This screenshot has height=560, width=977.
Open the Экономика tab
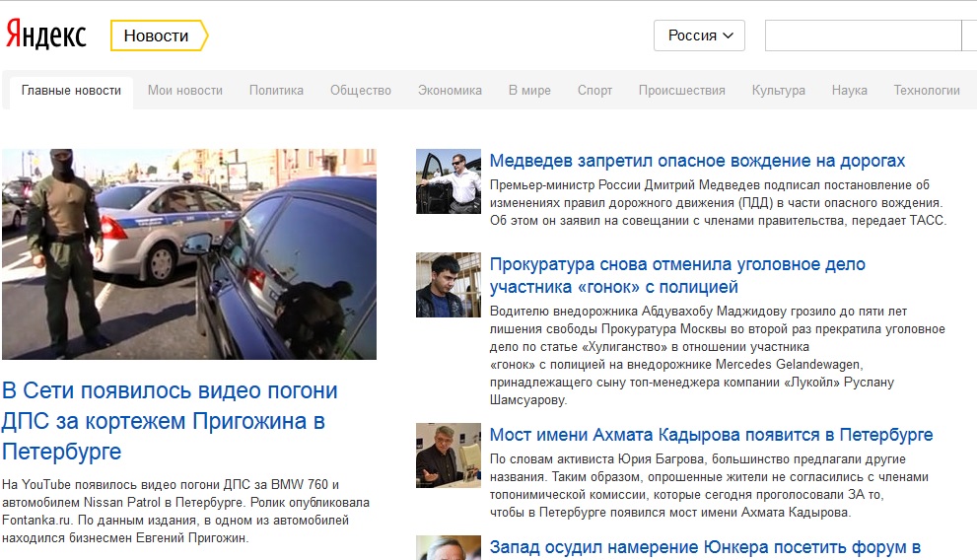click(x=450, y=91)
